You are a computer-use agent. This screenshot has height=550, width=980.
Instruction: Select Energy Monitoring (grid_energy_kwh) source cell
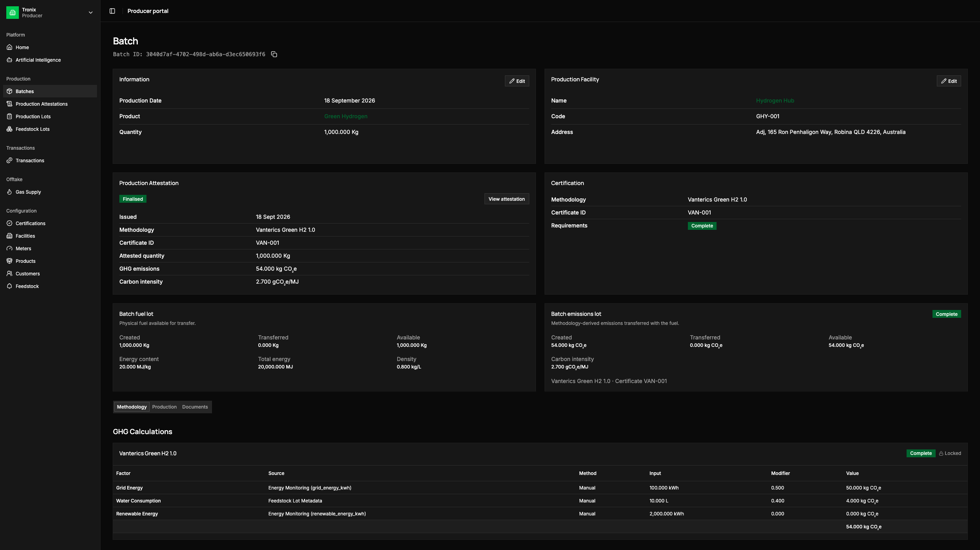[310, 488]
